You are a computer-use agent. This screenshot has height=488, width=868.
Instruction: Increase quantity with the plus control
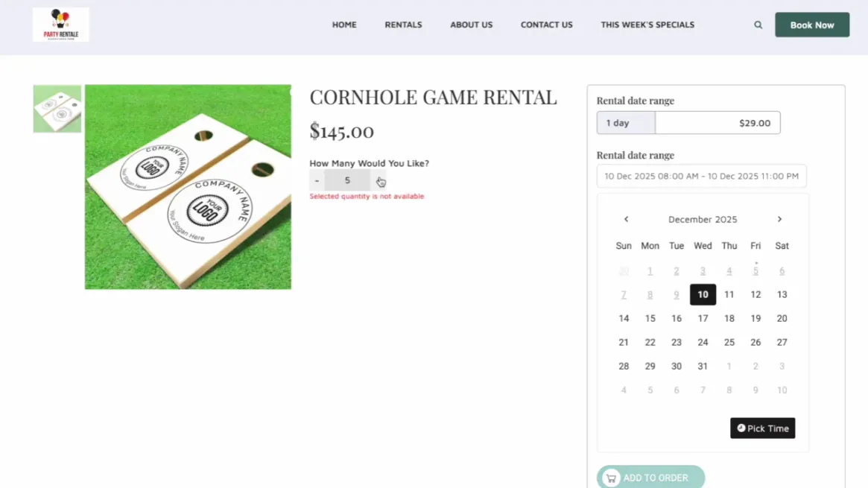click(x=378, y=180)
